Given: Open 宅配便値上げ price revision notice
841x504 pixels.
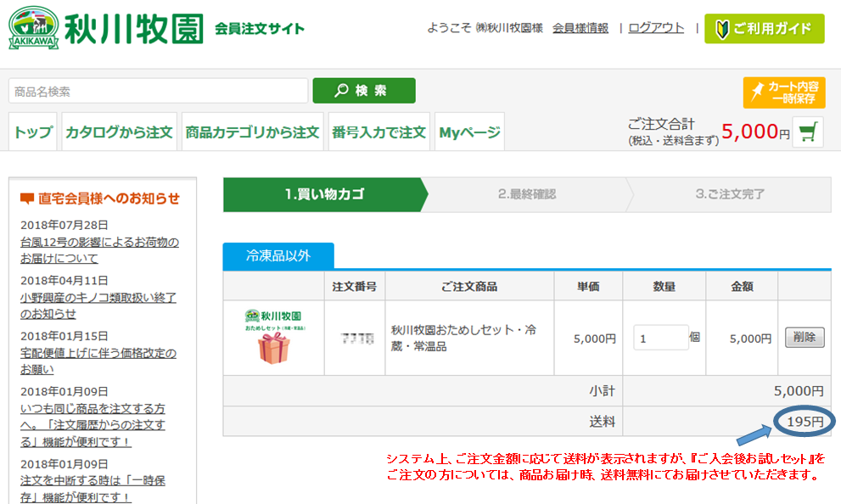Looking at the screenshot, I should tap(98, 361).
